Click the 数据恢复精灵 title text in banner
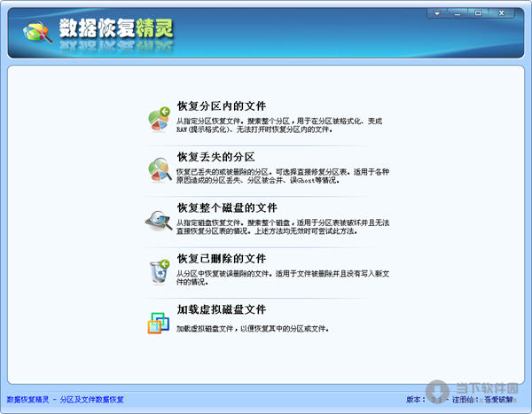The height and width of the screenshot is (414, 532). (116, 28)
